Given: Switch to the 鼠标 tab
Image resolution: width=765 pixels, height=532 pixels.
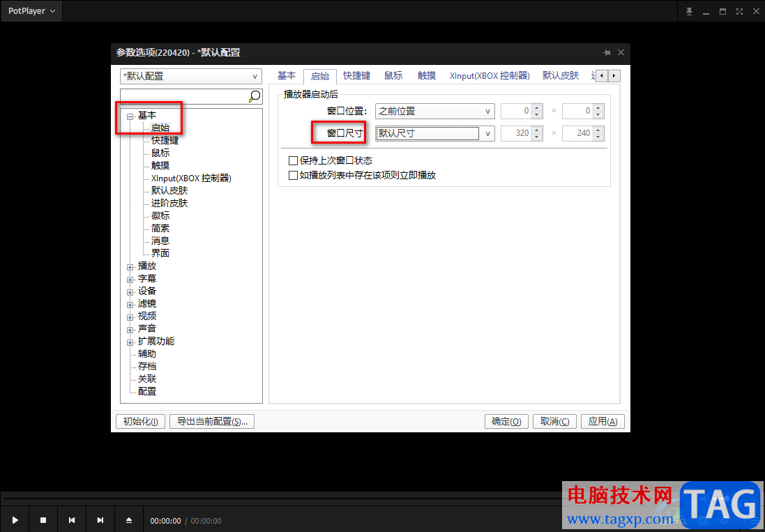Looking at the screenshot, I should click(x=393, y=75).
